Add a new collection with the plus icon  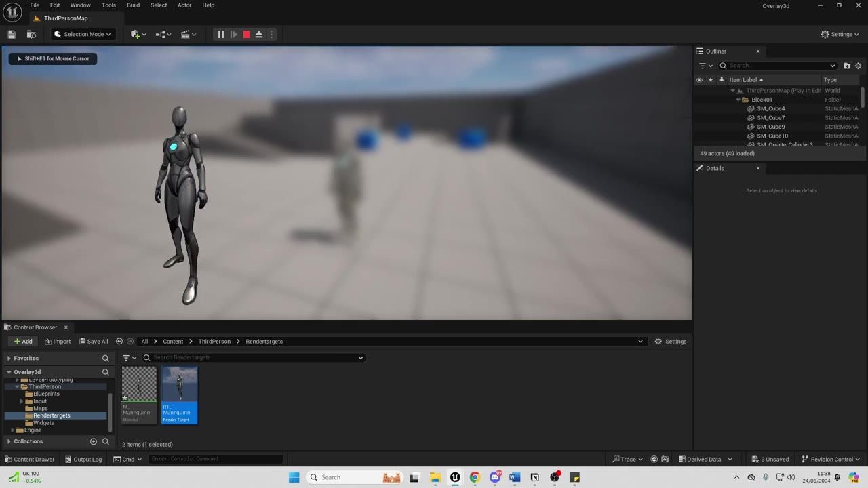(94, 441)
